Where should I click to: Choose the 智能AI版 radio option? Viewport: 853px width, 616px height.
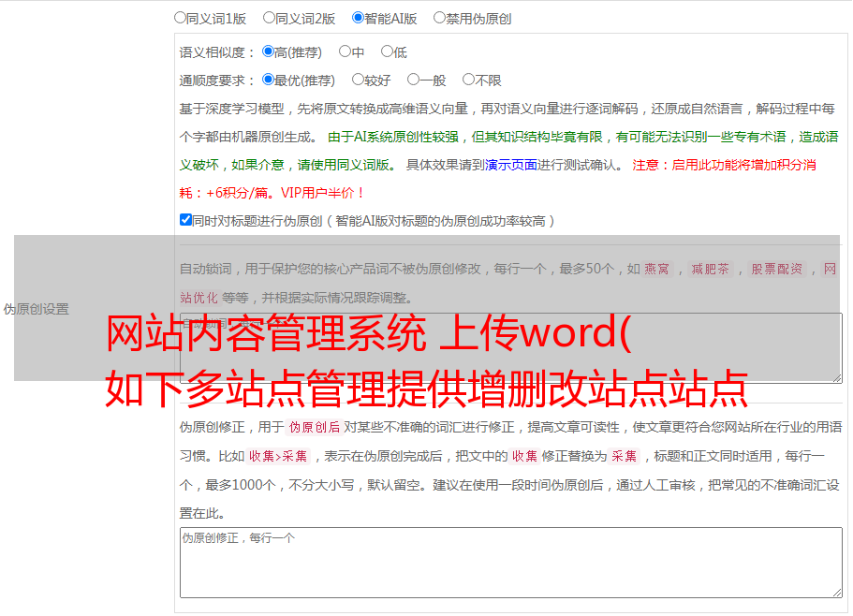coord(358,18)
